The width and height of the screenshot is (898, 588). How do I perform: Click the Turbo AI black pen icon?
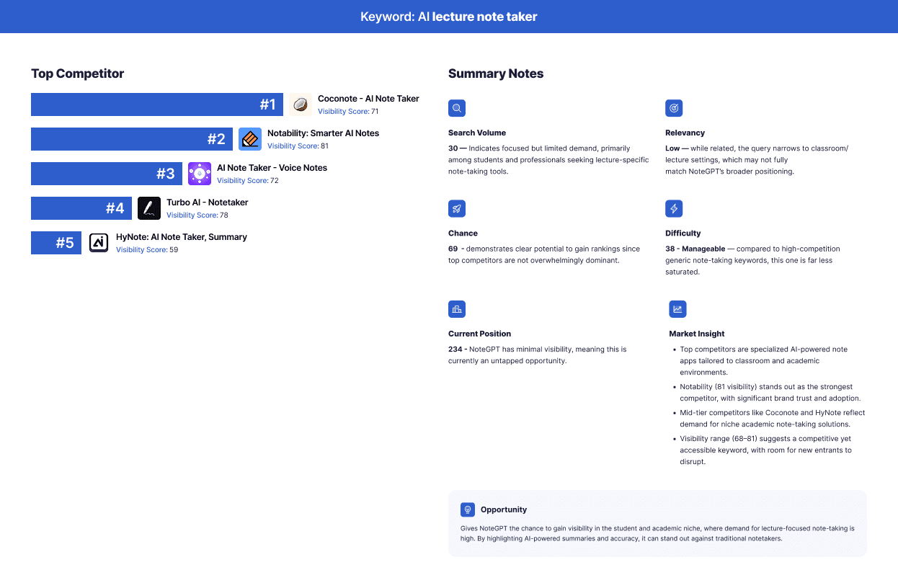pos(149,208)
